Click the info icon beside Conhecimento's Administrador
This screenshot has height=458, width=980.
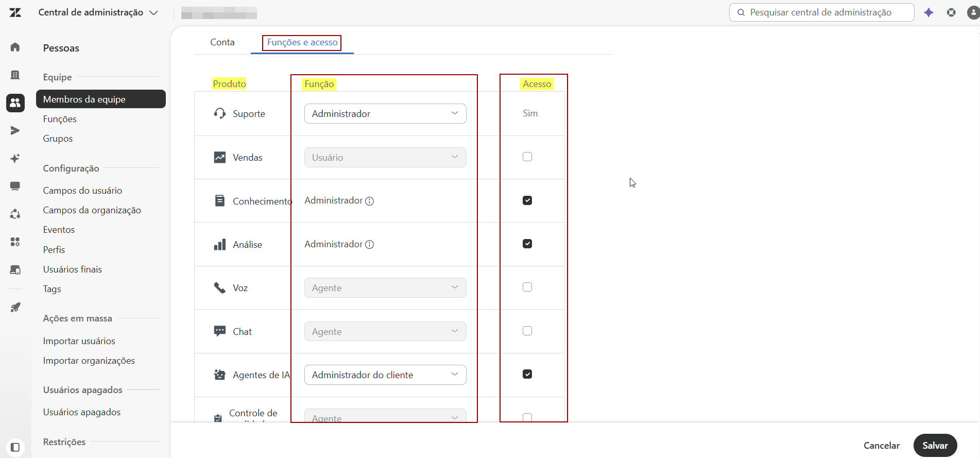pyautogui.click(x=369, y=201)
